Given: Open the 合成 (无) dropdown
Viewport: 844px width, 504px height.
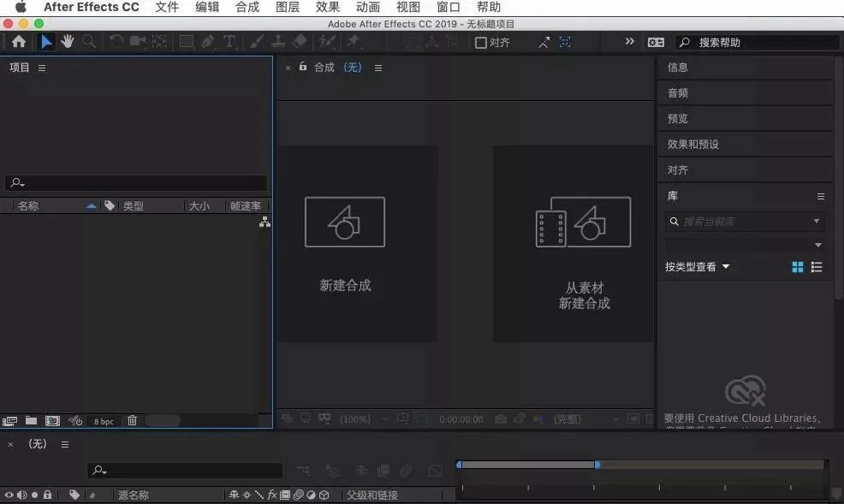Looking at the screenshot, I should pos(353,68).
